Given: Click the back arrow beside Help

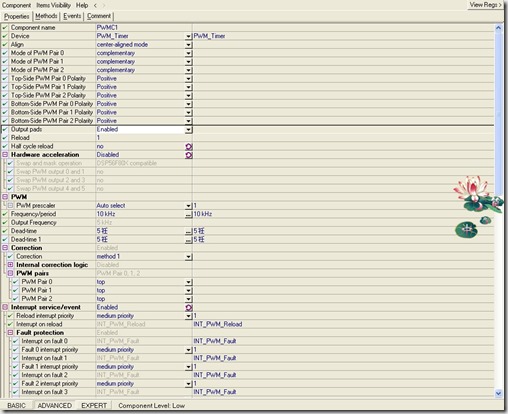Looking at the screenshot, I should (95, 5).
